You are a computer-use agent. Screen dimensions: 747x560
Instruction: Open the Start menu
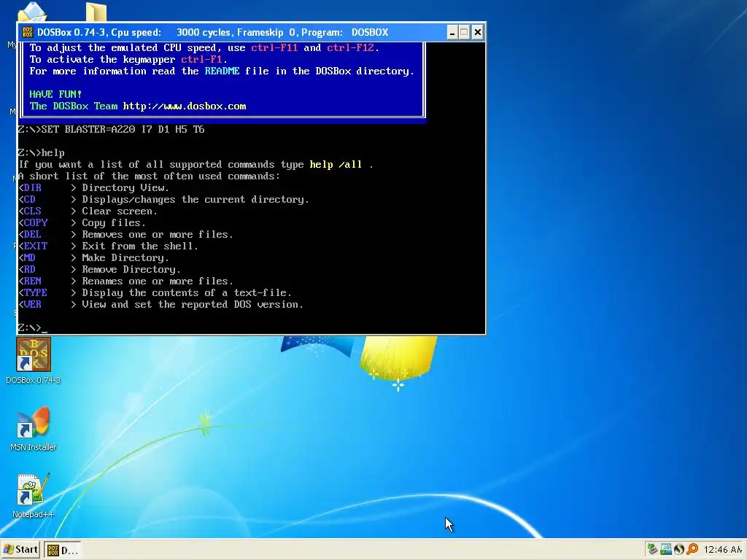[20, 550]
